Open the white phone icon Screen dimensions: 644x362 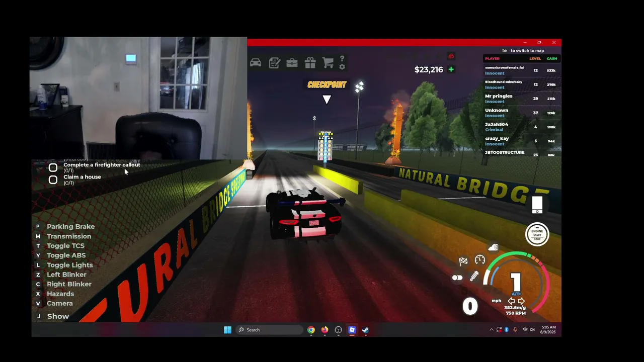click(537, 205)
